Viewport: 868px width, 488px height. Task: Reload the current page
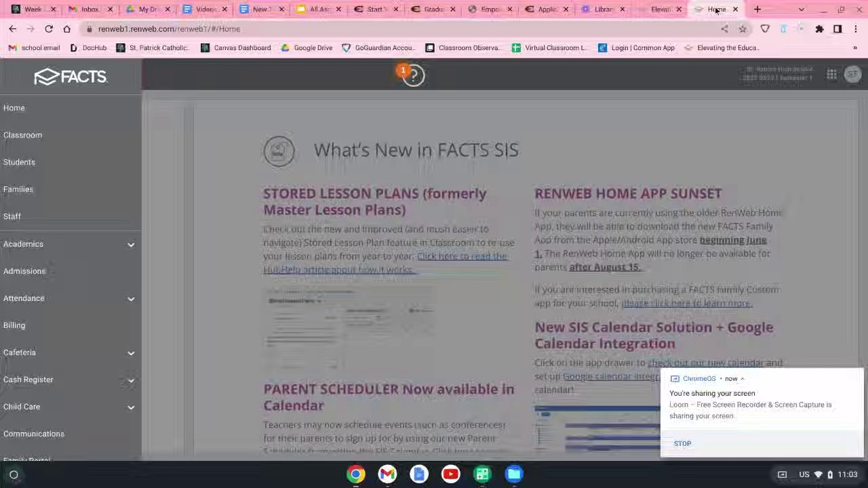click(x=49, y=29)
